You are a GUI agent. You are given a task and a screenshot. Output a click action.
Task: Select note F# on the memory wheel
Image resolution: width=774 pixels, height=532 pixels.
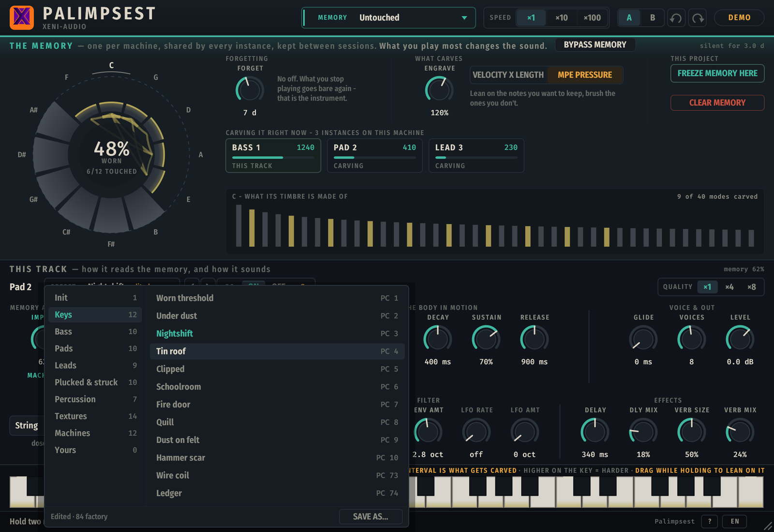pos(111,244)
